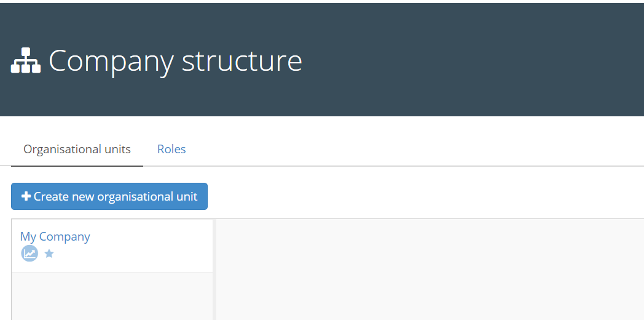Click the word 'structure' in the page title
Viewport: 644px width, 320px height.
click(x=242, y=60)
